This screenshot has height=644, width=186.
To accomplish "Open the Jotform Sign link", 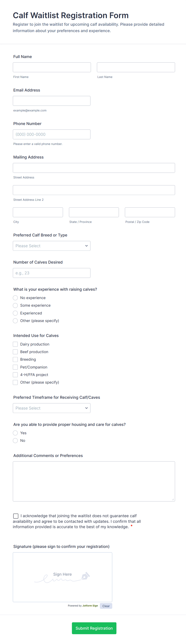I will [90, 606].
